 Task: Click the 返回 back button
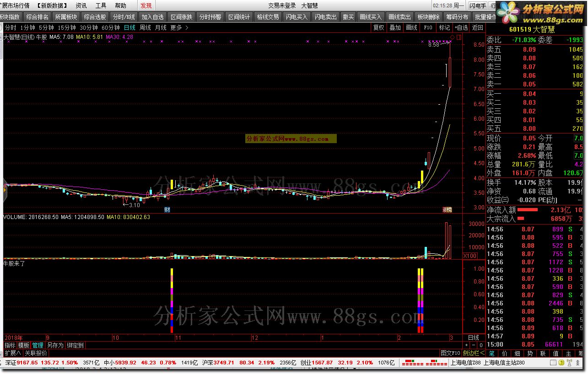[x=477, y=27]
